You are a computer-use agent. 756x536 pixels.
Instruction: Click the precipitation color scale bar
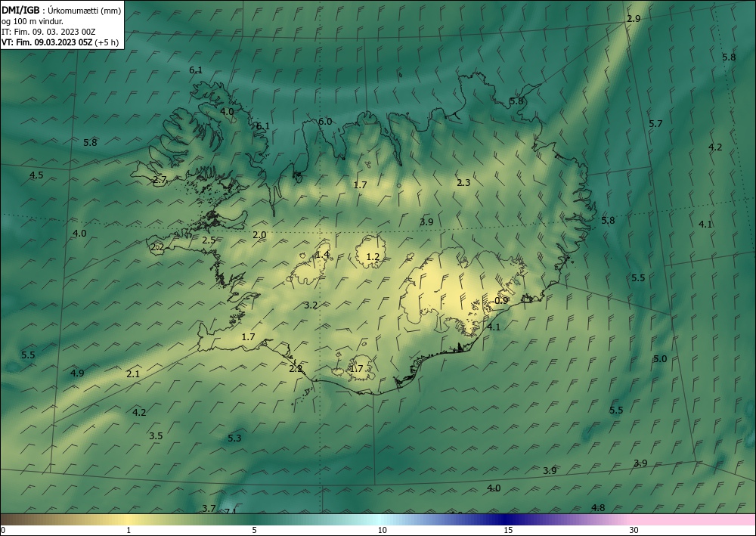[378, 519]
